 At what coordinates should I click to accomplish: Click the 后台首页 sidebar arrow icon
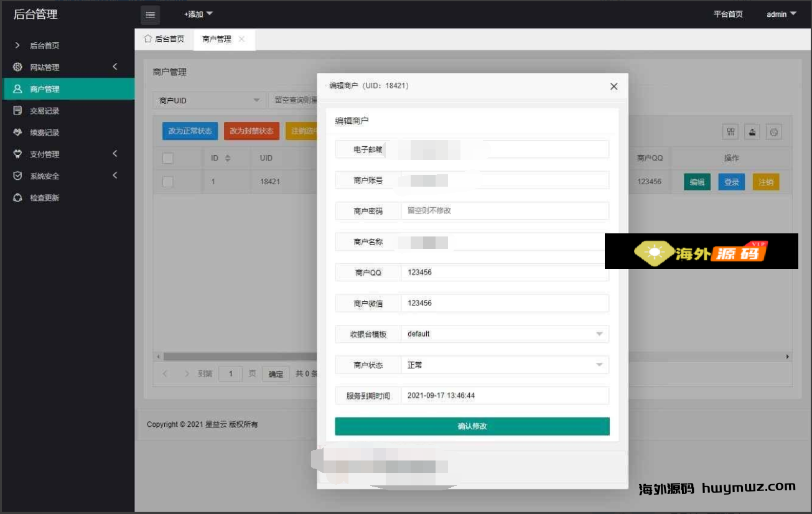click(x=17, y=45)
